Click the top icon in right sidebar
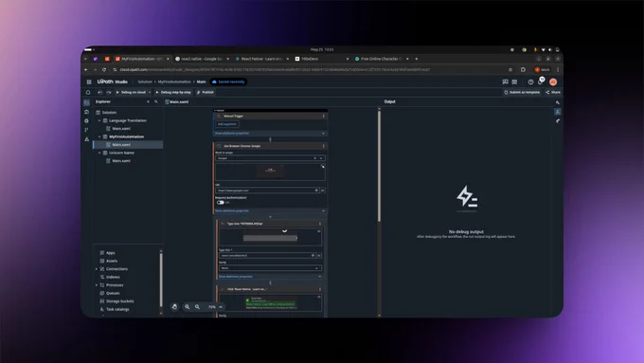Screen dimensions: 644x363 (558, 102)
